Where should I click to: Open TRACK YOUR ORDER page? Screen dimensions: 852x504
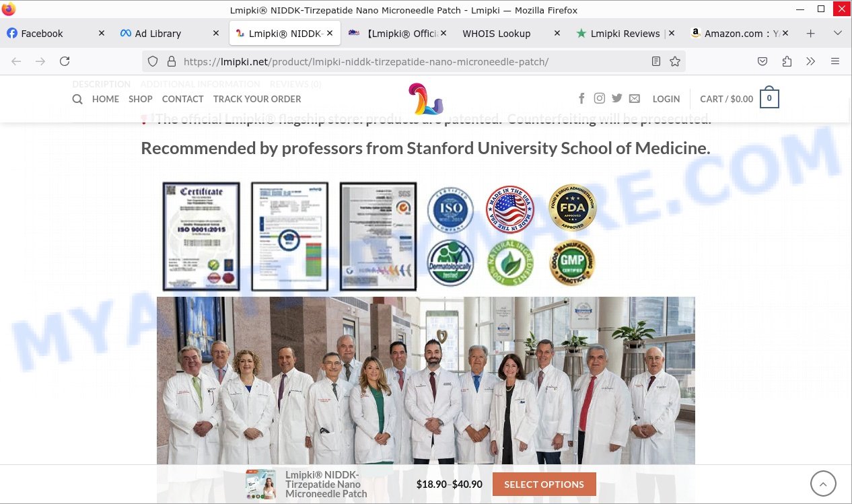click(257, 99)
